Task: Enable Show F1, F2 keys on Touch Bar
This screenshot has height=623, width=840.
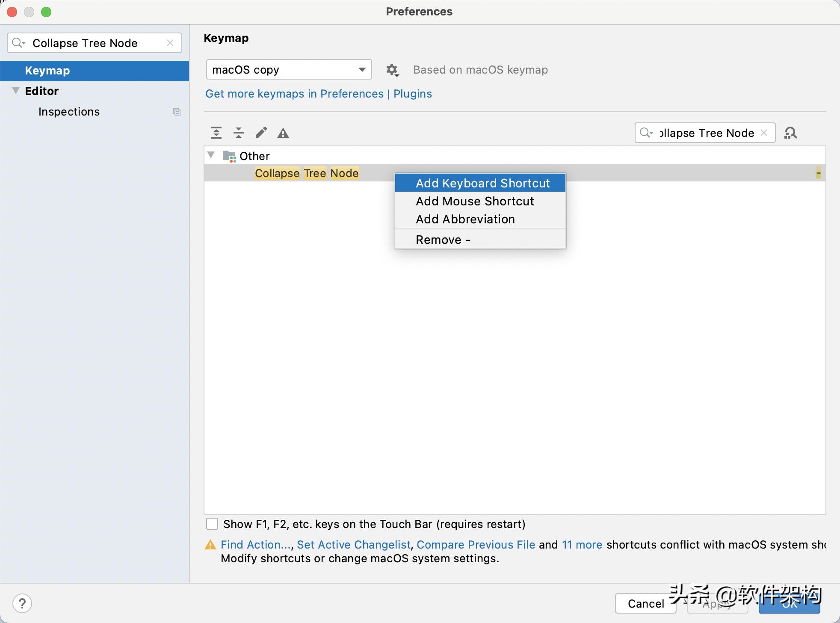Action: [x=212, y=524]
